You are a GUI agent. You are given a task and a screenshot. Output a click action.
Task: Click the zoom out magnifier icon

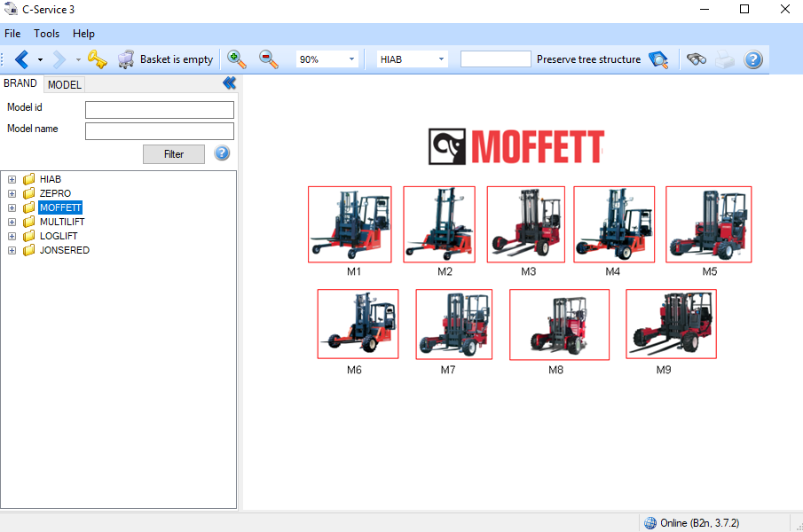269,59
